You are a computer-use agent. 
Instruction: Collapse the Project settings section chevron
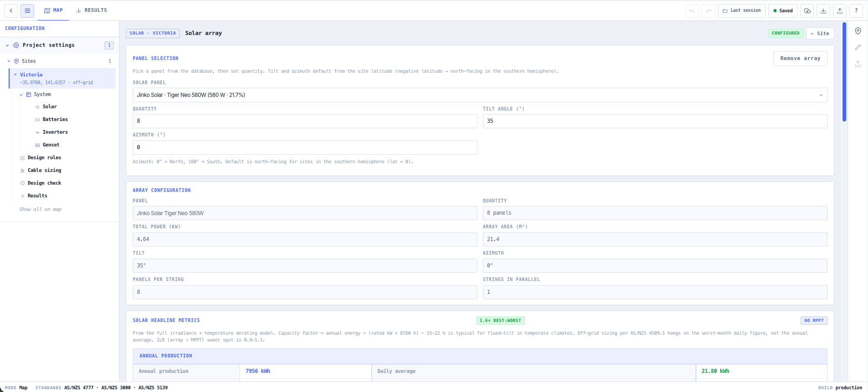[7, 45]
